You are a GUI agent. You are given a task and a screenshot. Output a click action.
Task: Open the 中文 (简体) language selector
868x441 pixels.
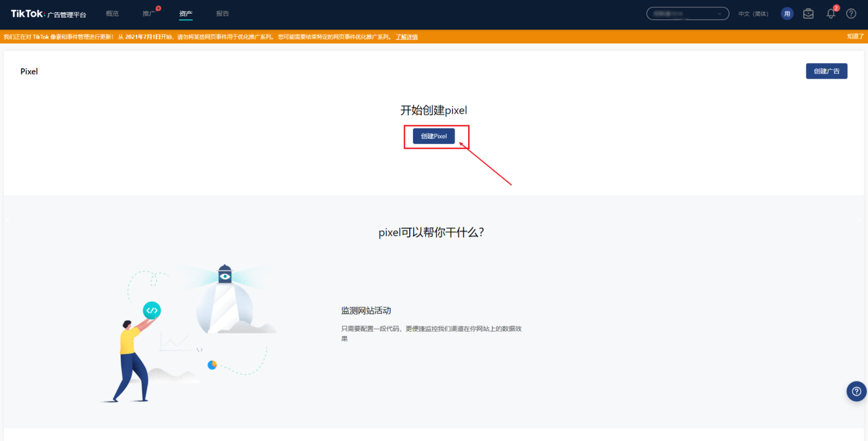click(753, 14)
